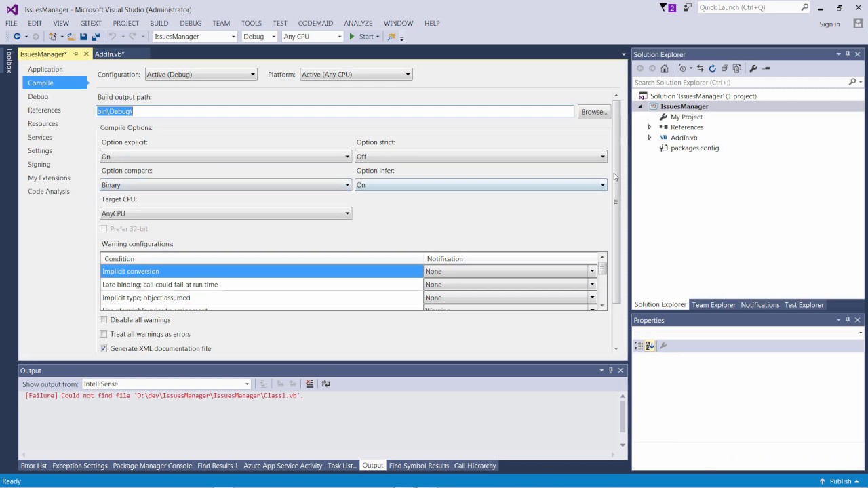Uncheck Generate XML documentation file
This screenshot has height=488, width=868.
click(104, 348)
